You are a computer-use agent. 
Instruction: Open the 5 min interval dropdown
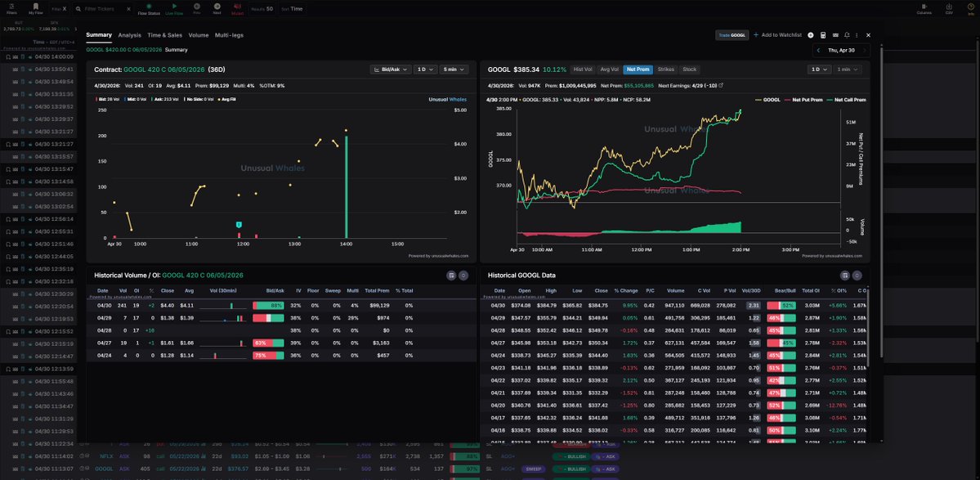[x=454, y=70]
